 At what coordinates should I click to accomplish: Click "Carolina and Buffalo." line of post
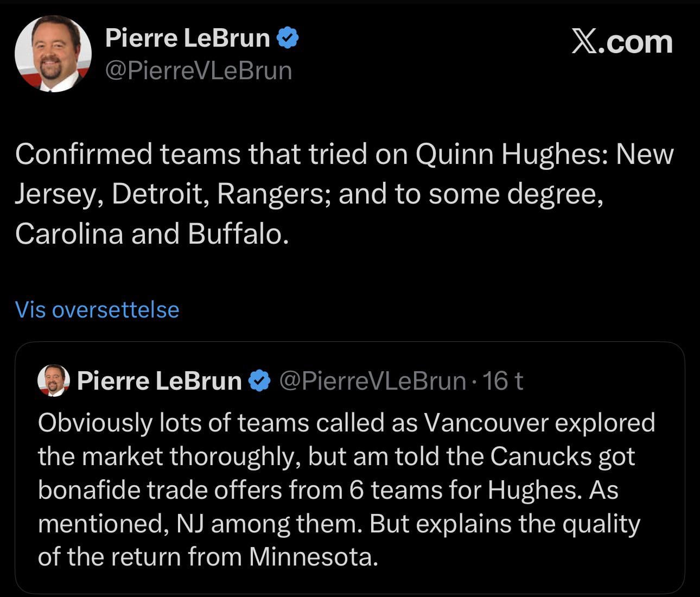pyautogui.click(x=152, y=233)
